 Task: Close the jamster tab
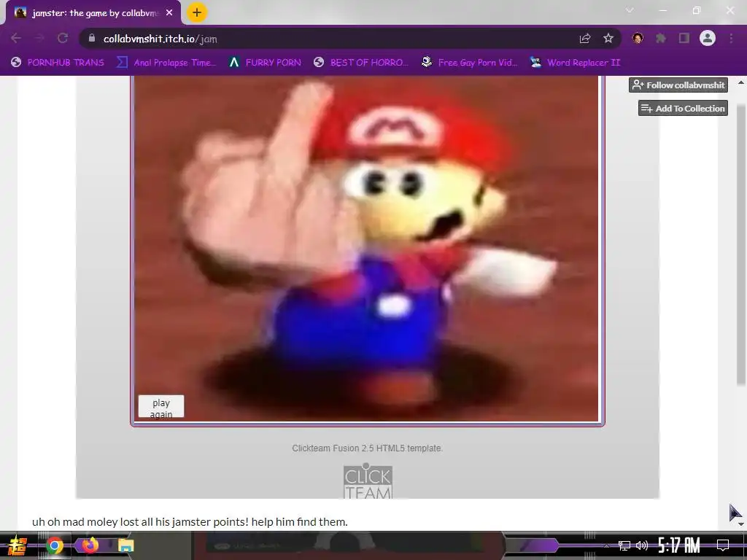pos(169,13)
